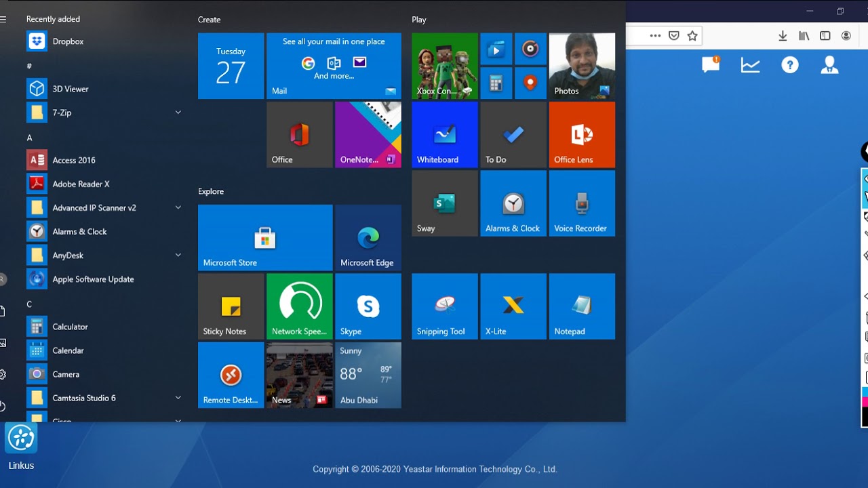Click the 'Explore' tile group heading
Screen dimensions: 868x488
211,191
